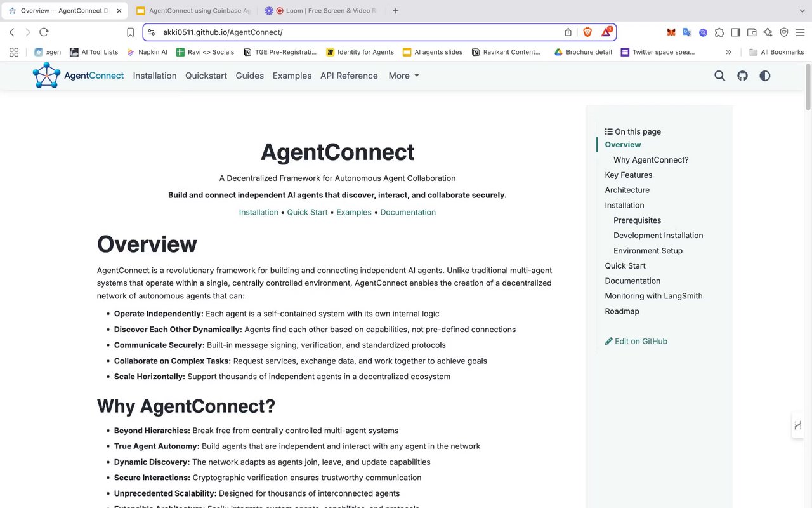Jump to Development Installation in sidebar
Screen dimensions: 812x508
[x=658, y=235]
